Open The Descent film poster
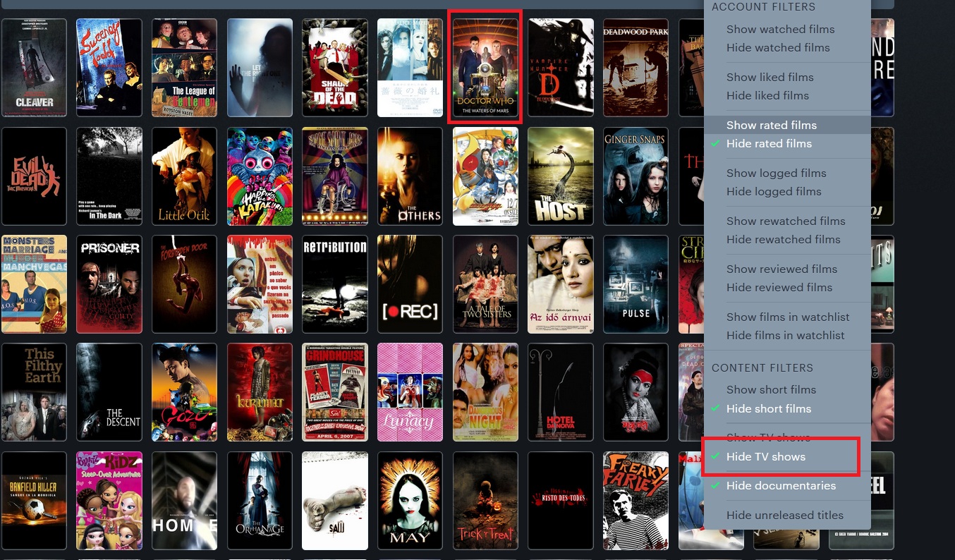The image size is (955, 560). pyautogui.click(x=109, y=393)
